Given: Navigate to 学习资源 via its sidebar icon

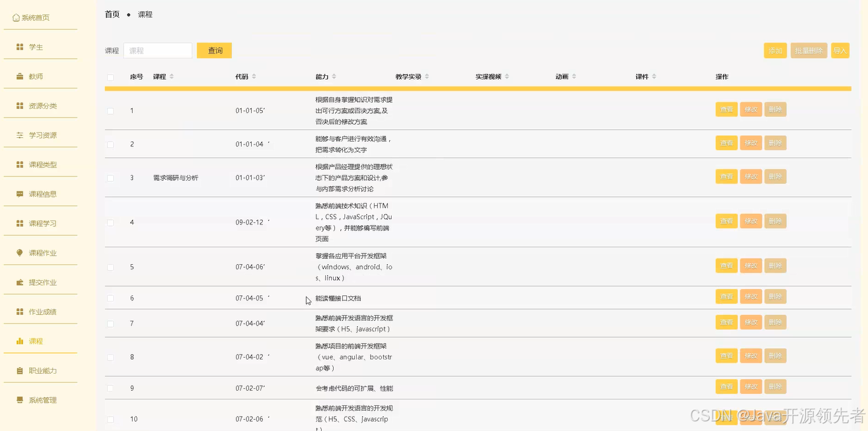Looking at the screenshot, I should tap(19, 135).
